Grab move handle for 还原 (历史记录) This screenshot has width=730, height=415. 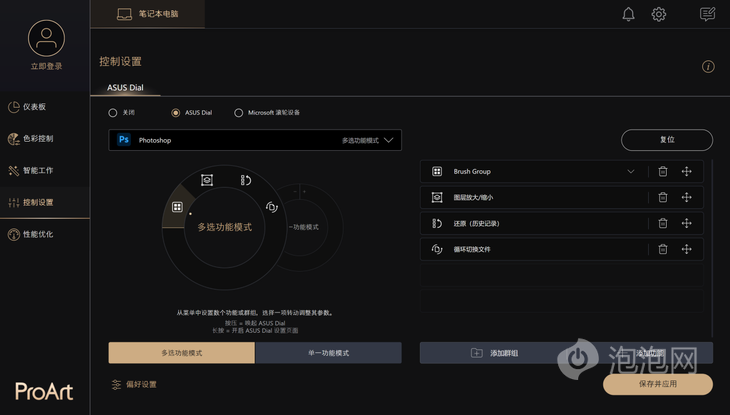tap(686, 224)
